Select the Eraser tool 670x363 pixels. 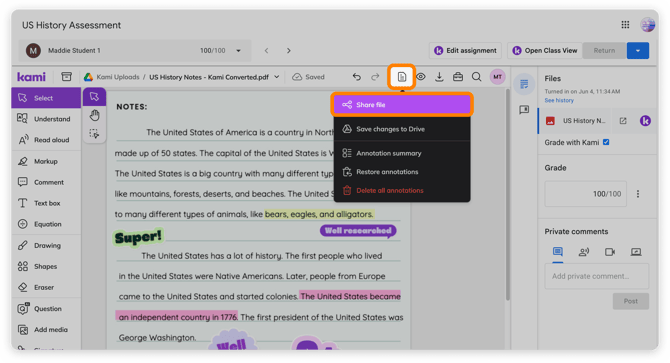point(46,287)
